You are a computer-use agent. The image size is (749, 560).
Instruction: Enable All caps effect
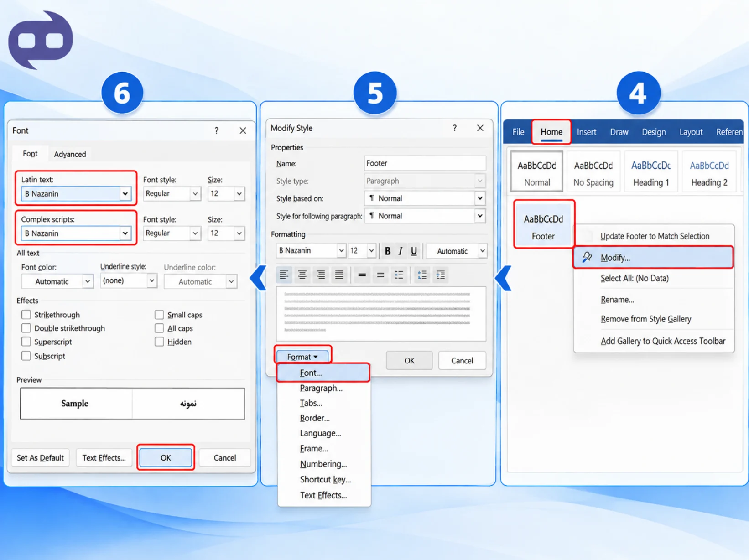159,328
